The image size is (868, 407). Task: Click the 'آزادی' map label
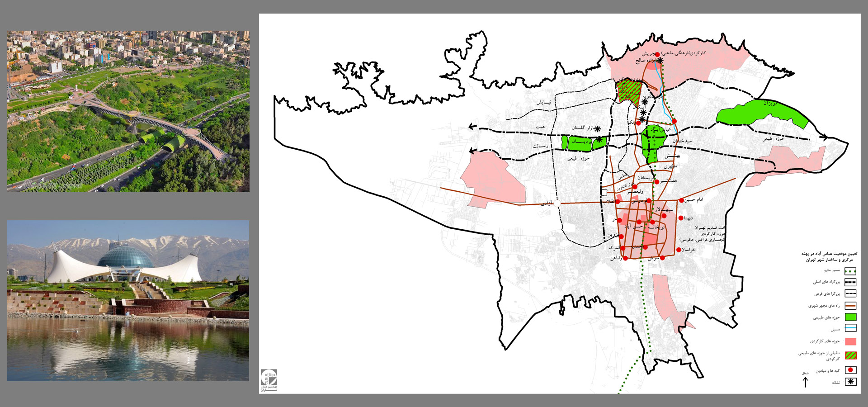coord(547,204)
